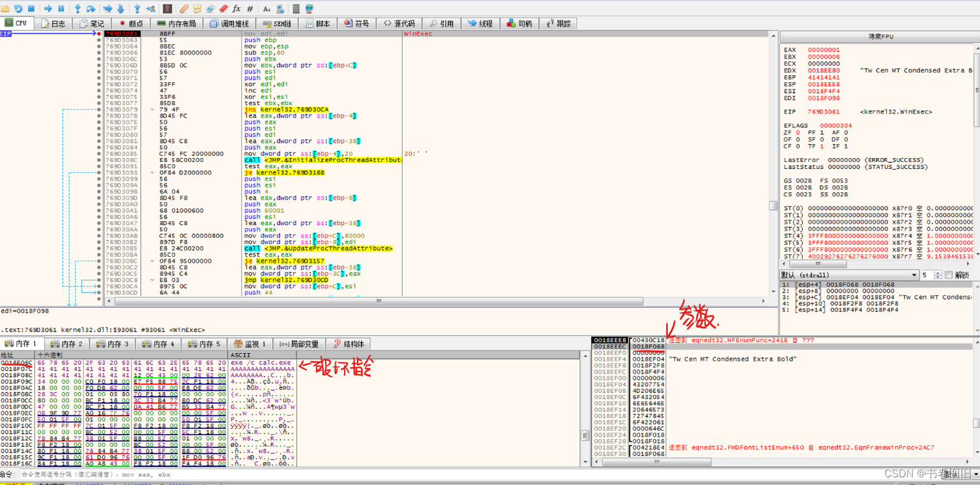Open the 调用堆栈 call stack tab
This screenshot has height=485, width=980.
click(229, 24)
